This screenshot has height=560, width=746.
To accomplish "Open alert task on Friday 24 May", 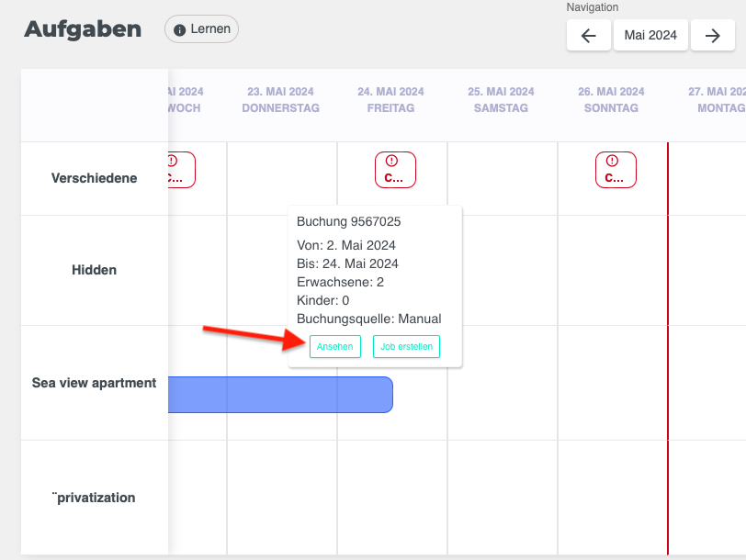I will coord(395,170).
